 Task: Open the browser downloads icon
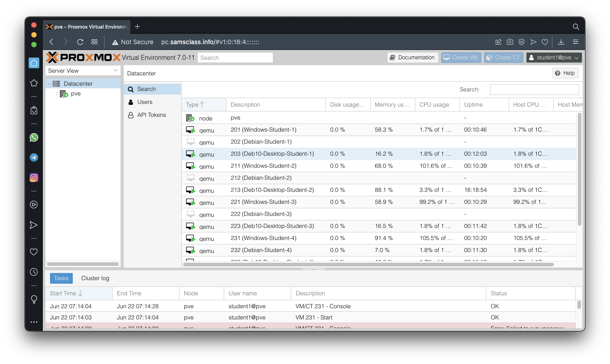561,42
